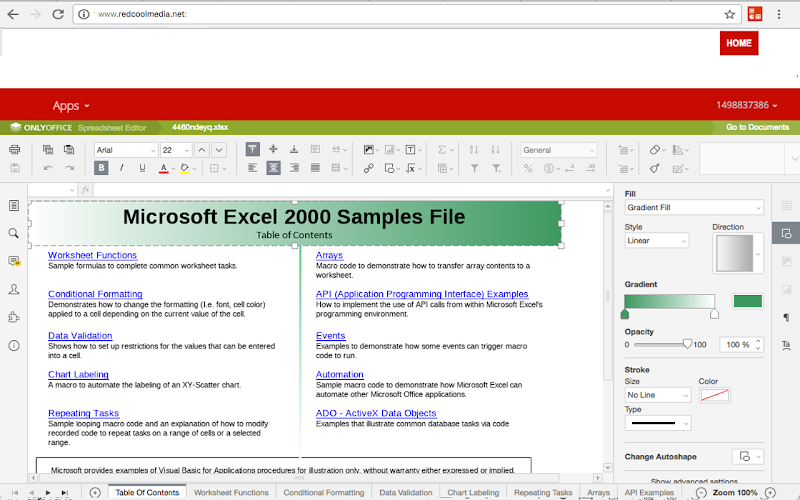Click the Clear Filter icon

click(x=495, y=168)
